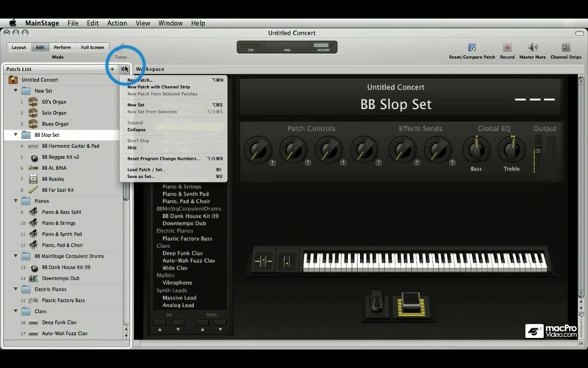
Task: Switch to Perform mode
Action: 62,47
